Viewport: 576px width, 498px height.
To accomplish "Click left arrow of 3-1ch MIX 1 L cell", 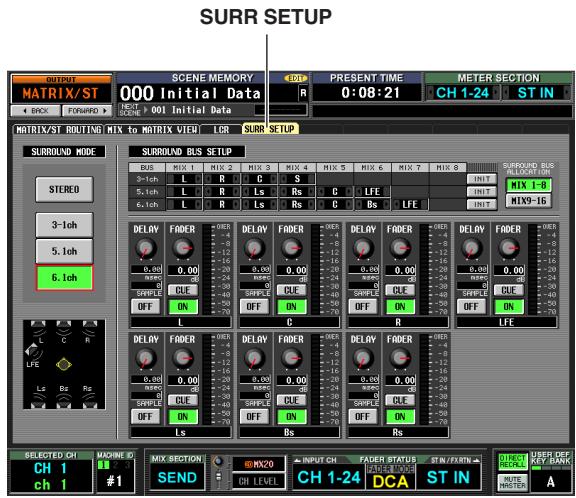I will pos(170,179).
